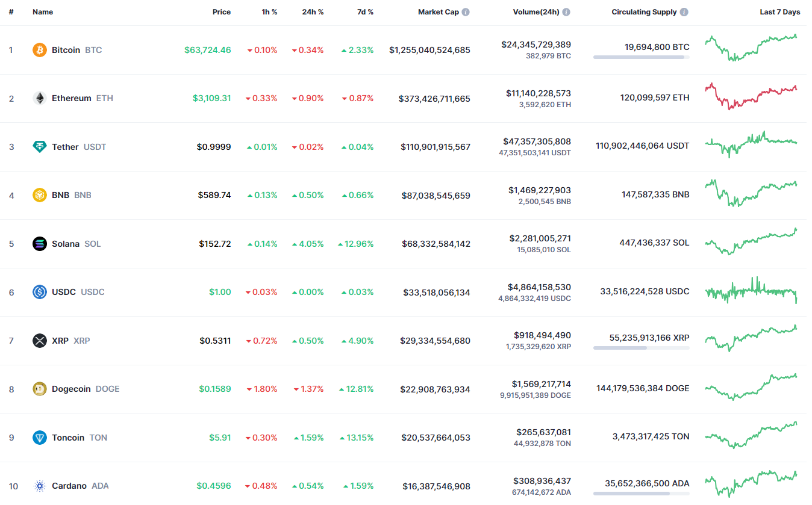Open Bitcoin's 7-day sparkline chart
The height and width of the screenshot is (505, 812).
751,48
